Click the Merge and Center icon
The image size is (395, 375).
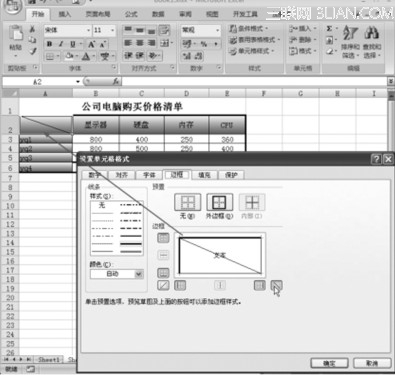click(x=164, y=43)
